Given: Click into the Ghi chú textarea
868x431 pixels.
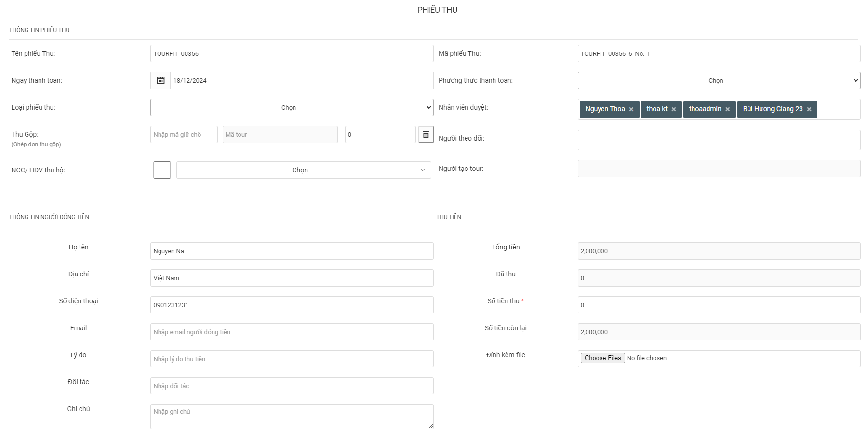Looking at the screenshot, I should pyautogui.click(x=292, y=417).
